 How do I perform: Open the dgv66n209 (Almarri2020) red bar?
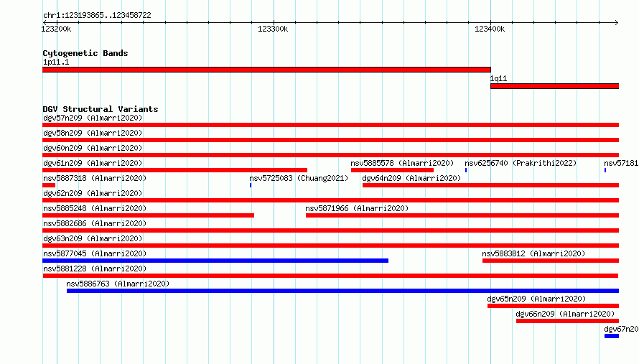[x=567, y=321]
